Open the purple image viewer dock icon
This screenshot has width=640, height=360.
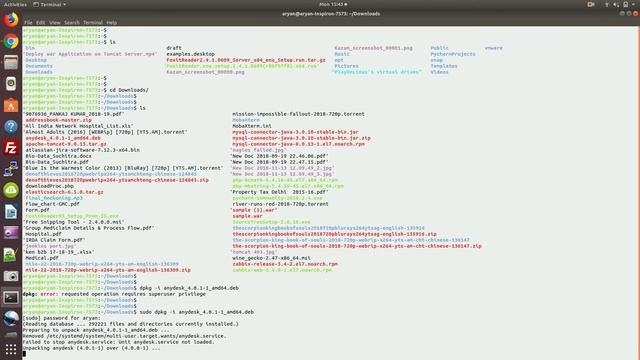point(11,233)
